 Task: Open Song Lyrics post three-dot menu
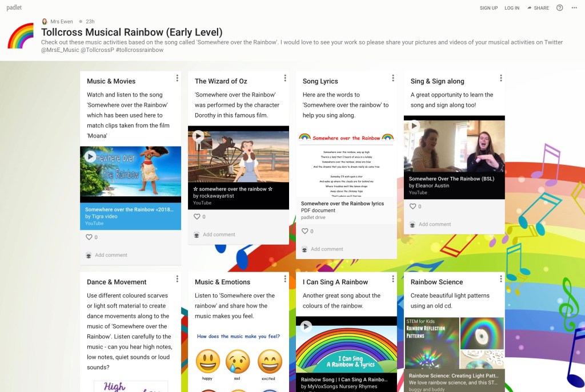[393, 78]
